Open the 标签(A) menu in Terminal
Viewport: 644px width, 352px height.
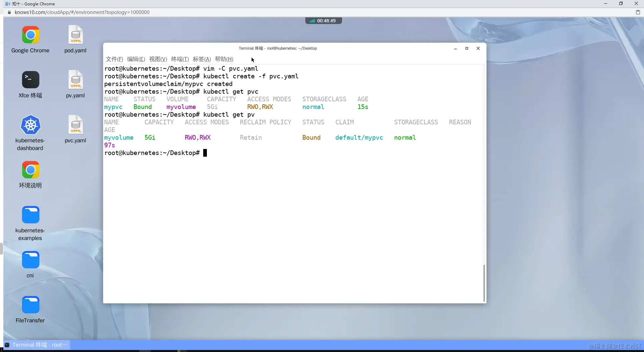tap(202, 59)
